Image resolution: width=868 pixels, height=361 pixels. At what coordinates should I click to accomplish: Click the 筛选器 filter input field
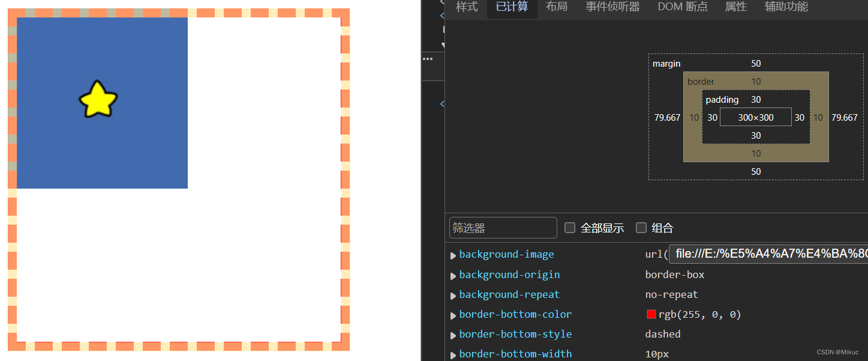[503, 227]
